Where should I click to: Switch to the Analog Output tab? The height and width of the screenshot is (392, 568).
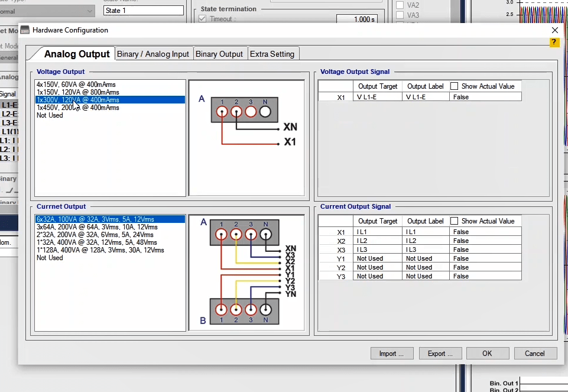click(x=76, y=54)
